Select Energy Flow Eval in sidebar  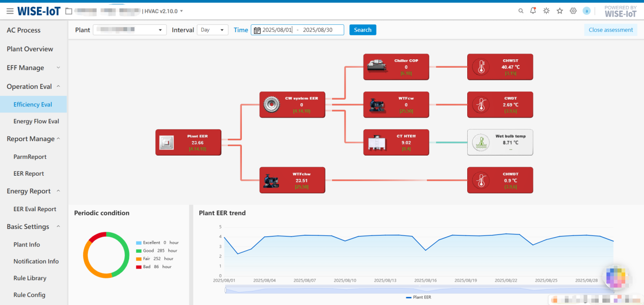(x=36, y=121)
